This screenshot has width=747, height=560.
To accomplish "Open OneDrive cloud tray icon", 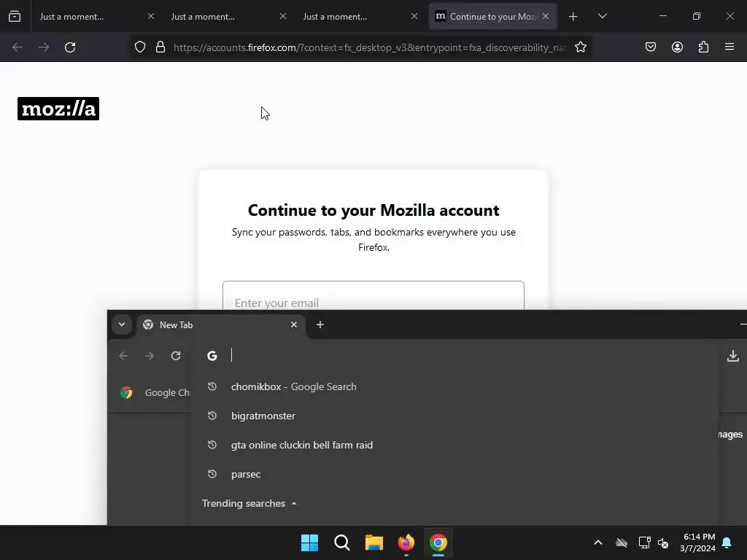I will click(x=622, y=542).
